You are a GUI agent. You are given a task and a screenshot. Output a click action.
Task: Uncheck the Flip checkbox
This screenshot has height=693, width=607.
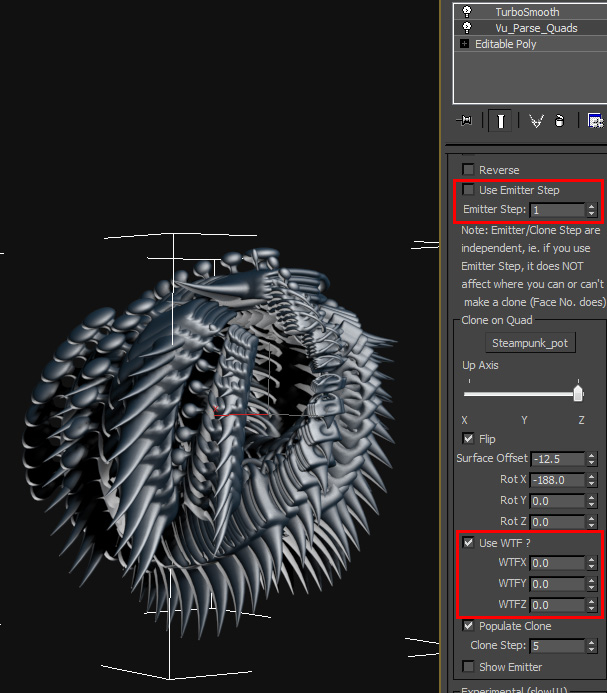click(468, 438)
